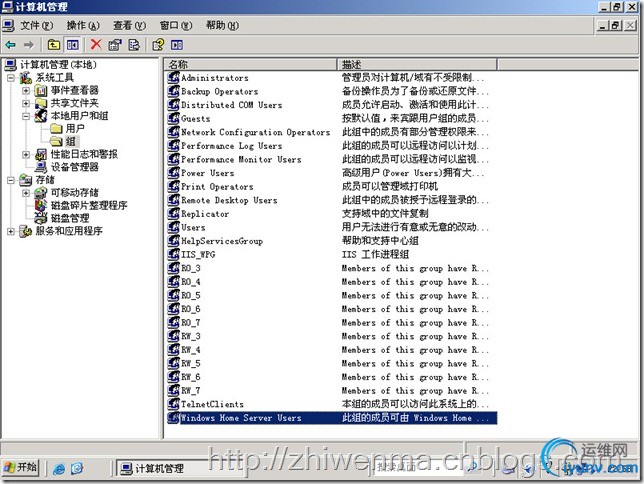Screen dimensions: 644x484
Task: Select the RW_4 group
Action: 191,350
